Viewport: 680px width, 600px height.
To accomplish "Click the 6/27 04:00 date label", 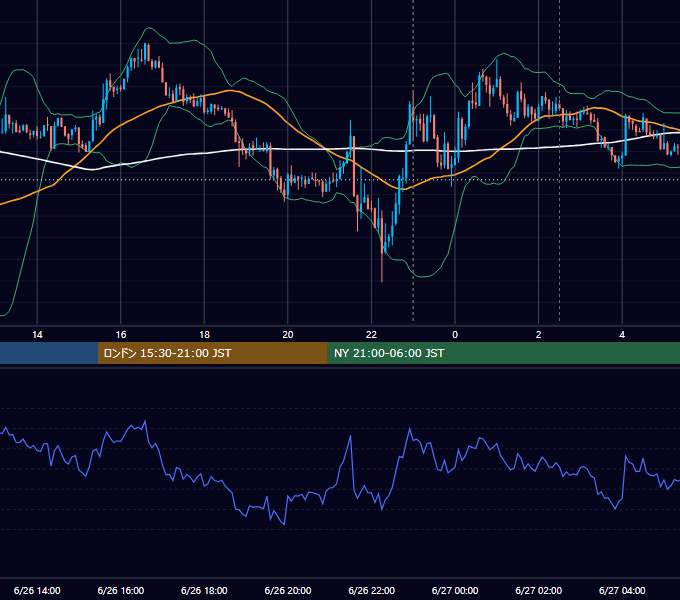I will coord(622,590).
